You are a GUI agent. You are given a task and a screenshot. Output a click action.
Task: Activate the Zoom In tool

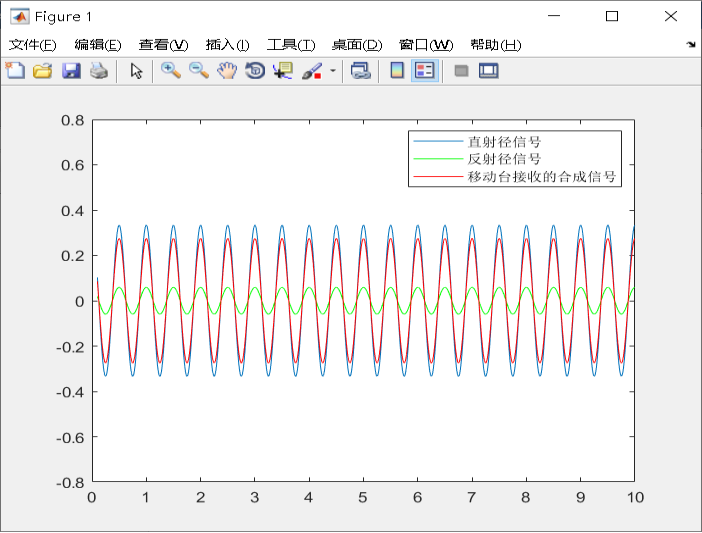[x=171, y=71]
